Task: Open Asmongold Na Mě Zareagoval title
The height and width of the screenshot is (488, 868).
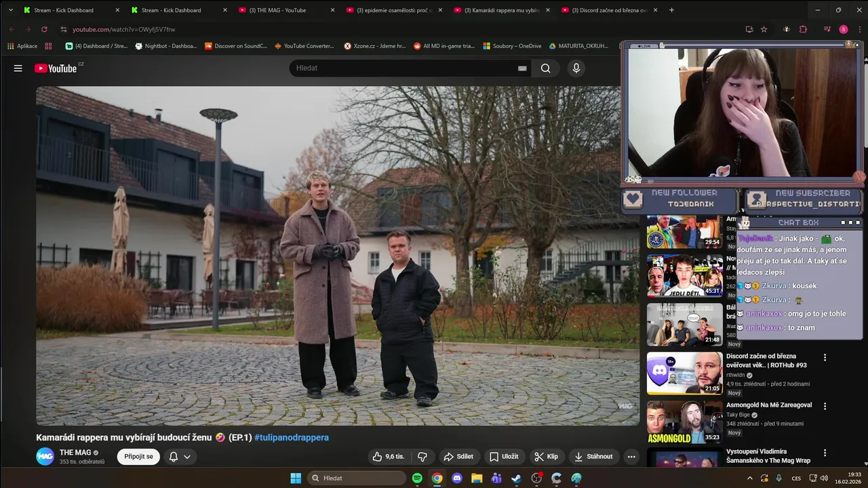Action: click(x=769, y=405)
